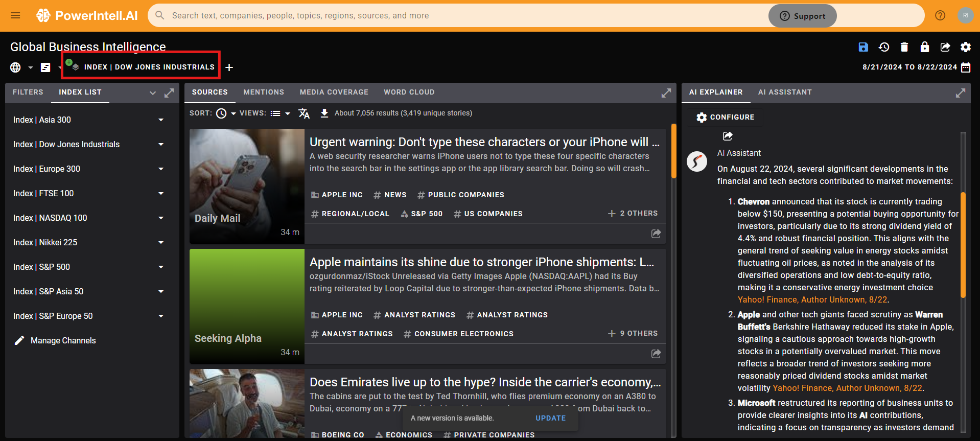Open the views list layout dropdown
Viewport: 980px width, 441px height.
280,113
